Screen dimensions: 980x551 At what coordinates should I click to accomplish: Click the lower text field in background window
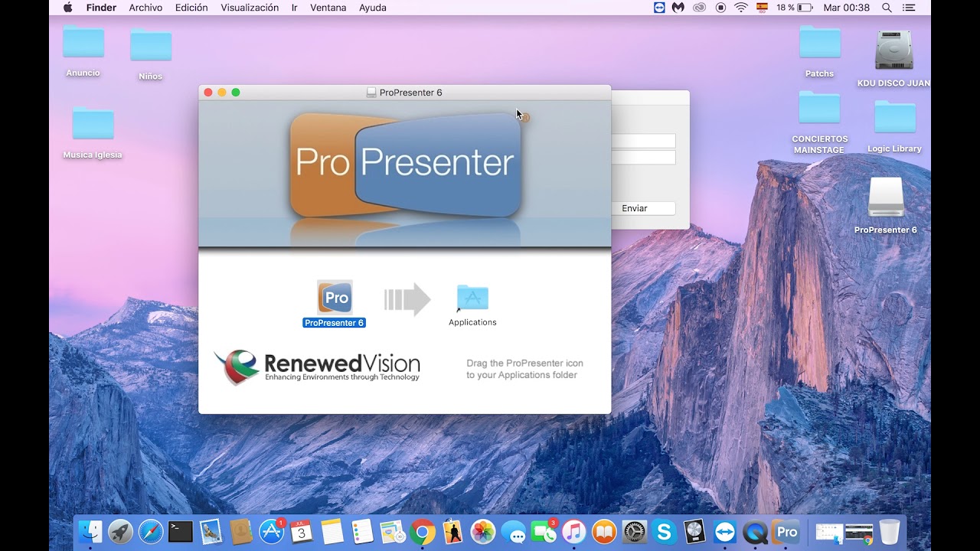pyautogui.click(x=643, y=157)
